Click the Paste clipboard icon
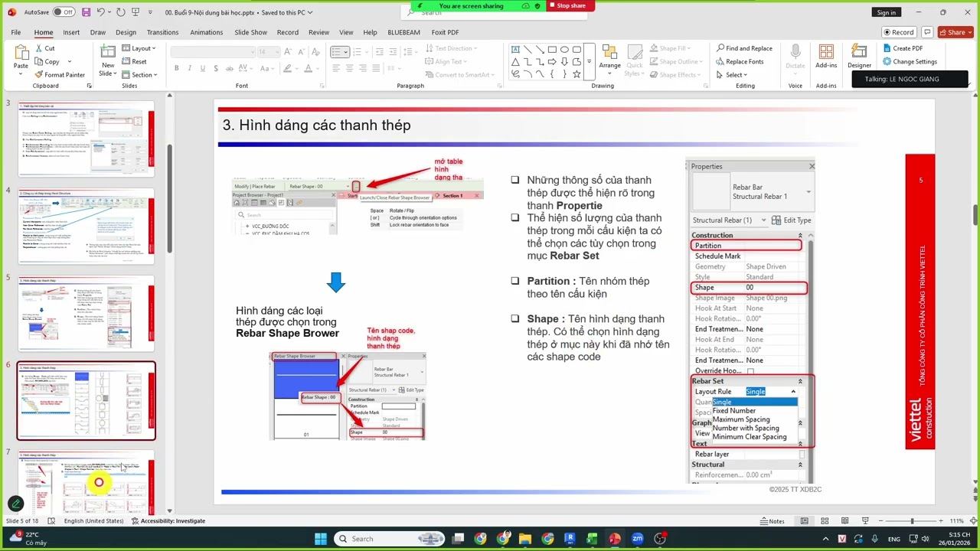 point(21,54)
